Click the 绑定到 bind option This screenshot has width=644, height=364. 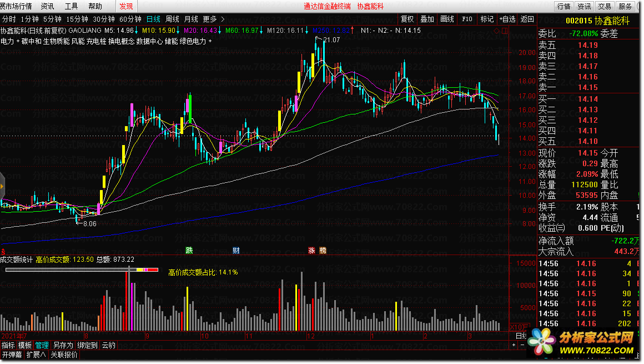tap(87, 346)
